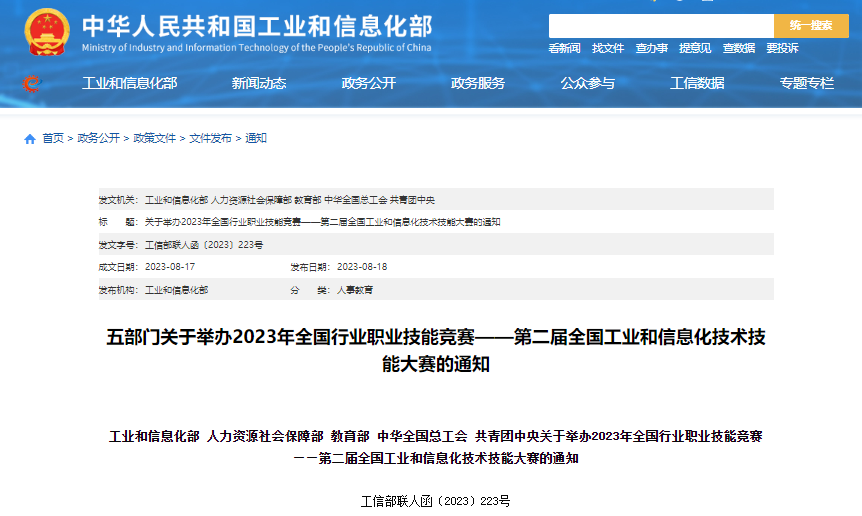Open the 提意见 quick link

(x=695, y=48)
